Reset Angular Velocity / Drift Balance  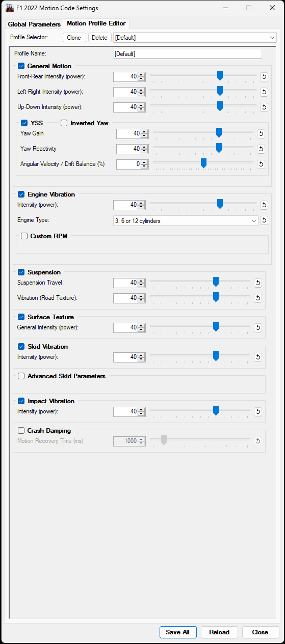point(261,164)
